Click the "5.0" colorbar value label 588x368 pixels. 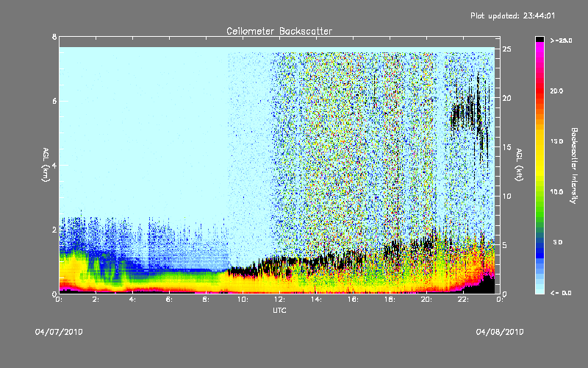(x=558, y=242)
